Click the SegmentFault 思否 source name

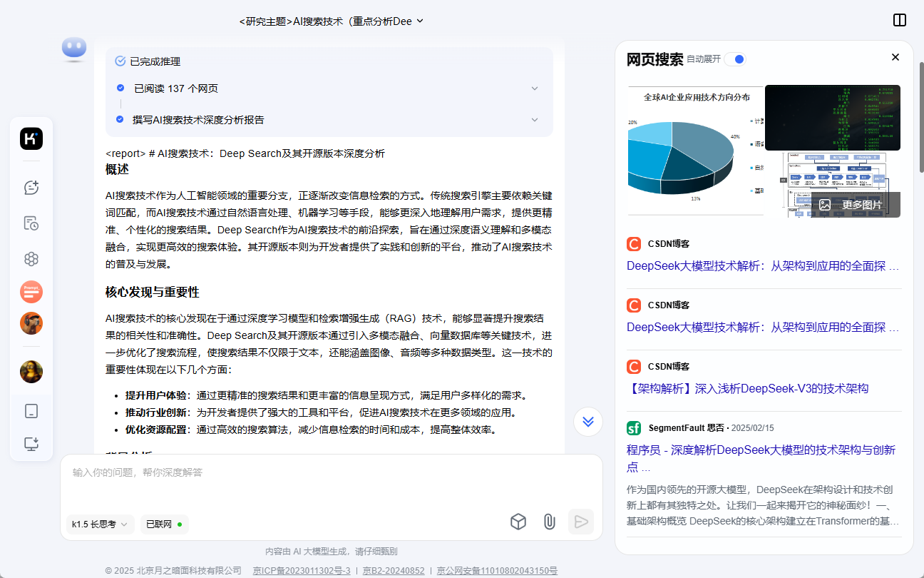click(686, 428)
